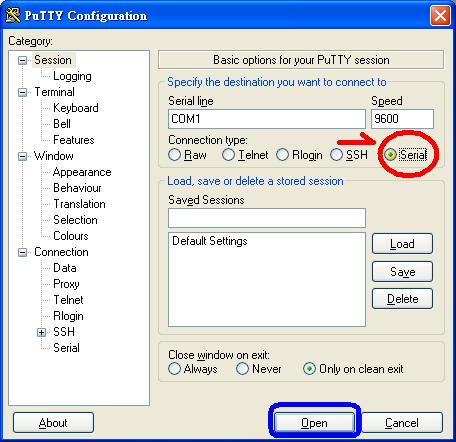
Task: Click the Speed input field
Action: point(402,119)
